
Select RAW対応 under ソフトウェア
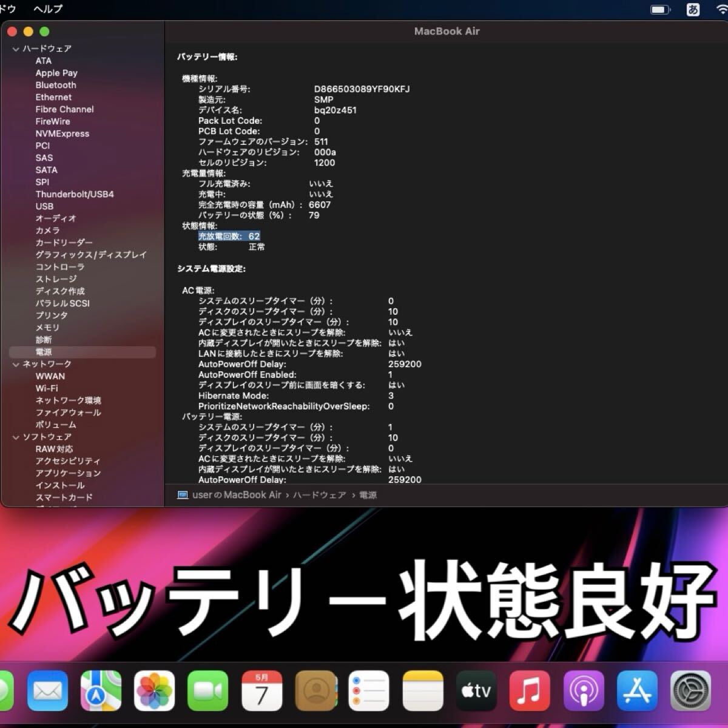(x=54, y=449)
